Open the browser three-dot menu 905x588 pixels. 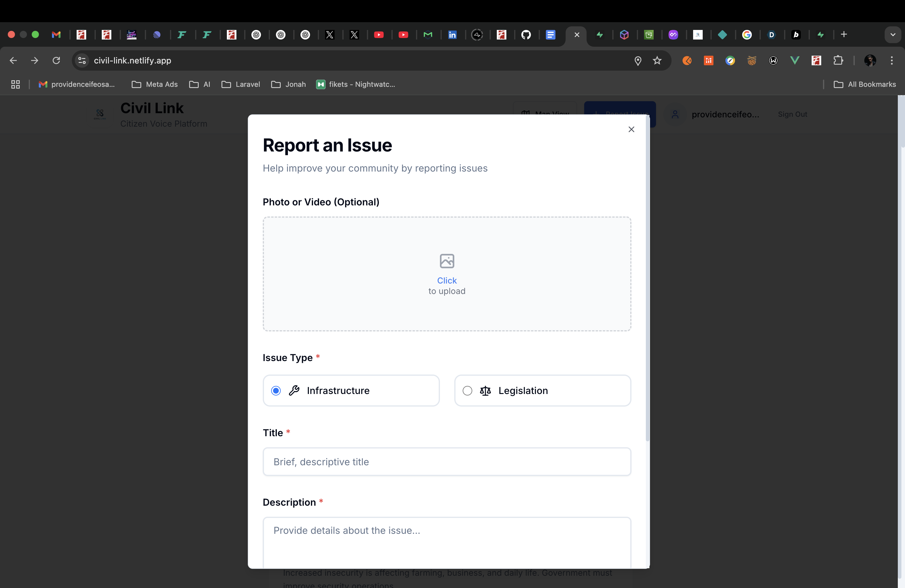[891, 60]
